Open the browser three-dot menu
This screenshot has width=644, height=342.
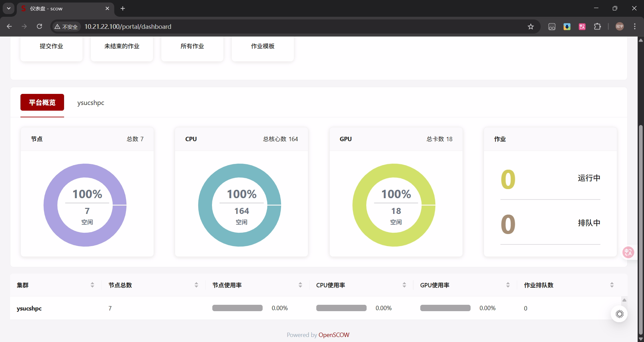coord(635,26)
